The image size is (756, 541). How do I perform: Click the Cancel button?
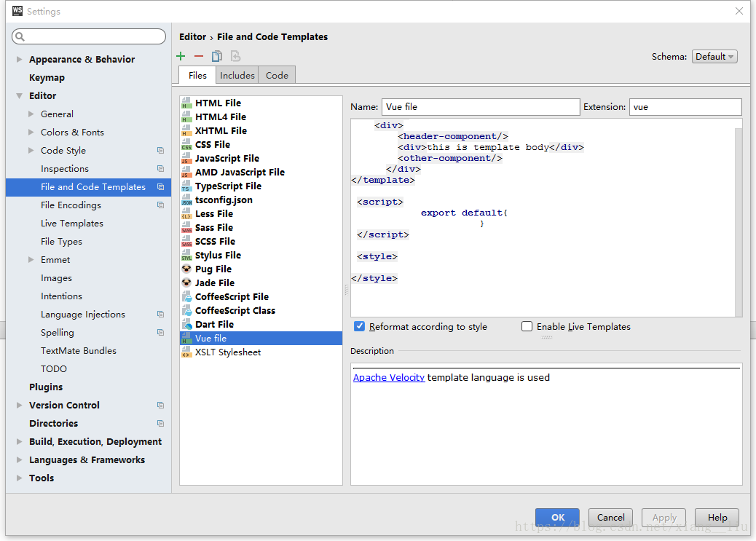click(x=610, y=518)
